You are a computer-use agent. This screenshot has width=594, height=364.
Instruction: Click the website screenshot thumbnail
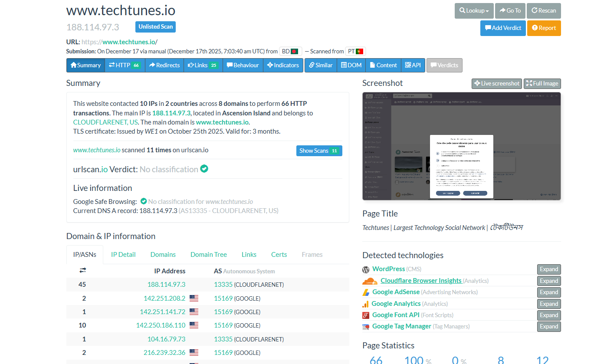[x=461, y=146]
